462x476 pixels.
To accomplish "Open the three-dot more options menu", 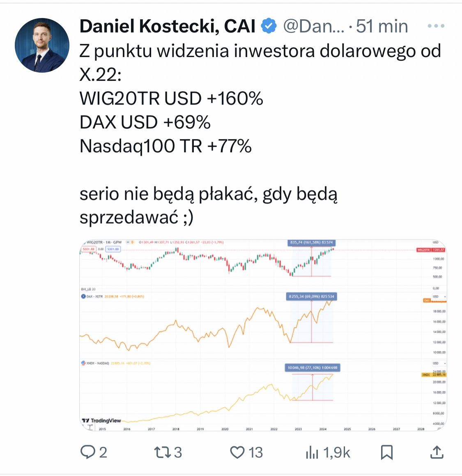I will coord(436,26).
